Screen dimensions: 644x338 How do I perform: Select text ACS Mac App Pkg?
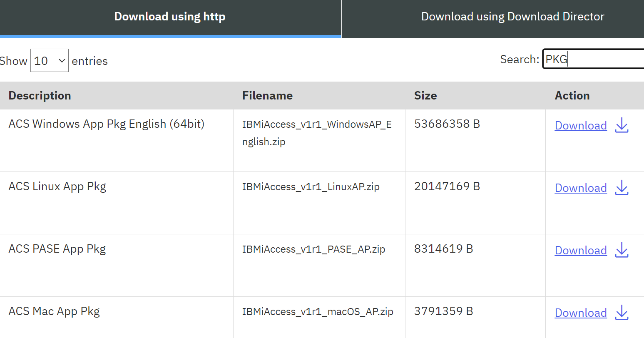coord(54,311)
